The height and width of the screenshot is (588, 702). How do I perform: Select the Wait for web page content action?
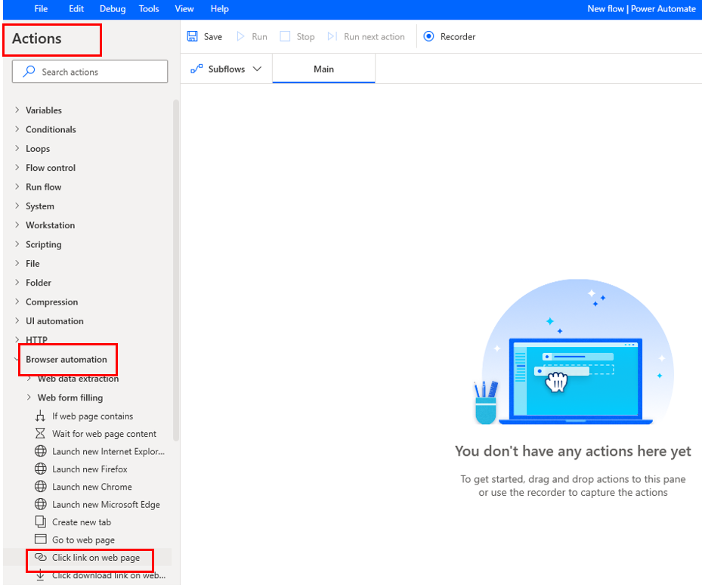tap(101, 433)
